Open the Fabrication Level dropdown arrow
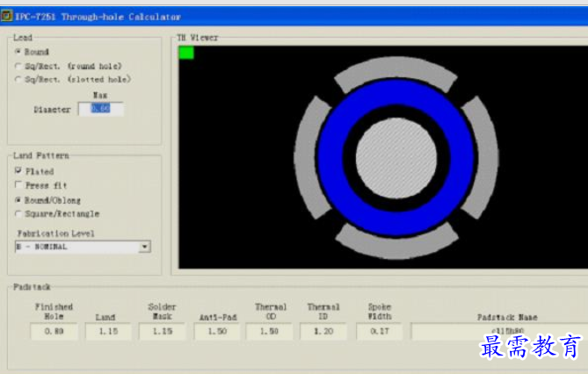The height and width of the screenshot is (374, 588). (x=145, y=247)
